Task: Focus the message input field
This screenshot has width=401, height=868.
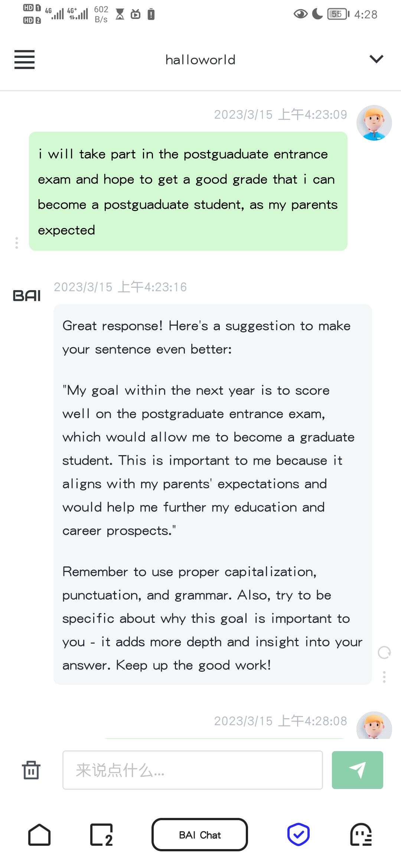Action: coord(192,770)
